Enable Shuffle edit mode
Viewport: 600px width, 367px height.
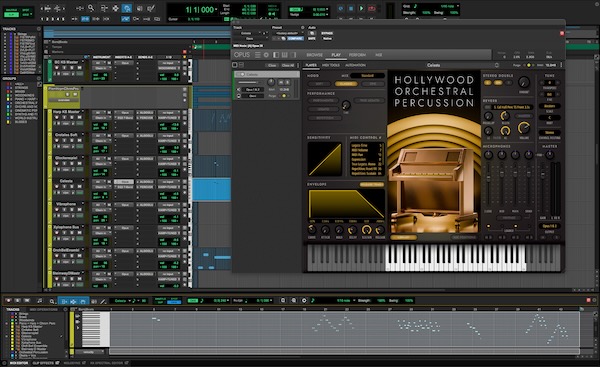[x=11, y=10]
